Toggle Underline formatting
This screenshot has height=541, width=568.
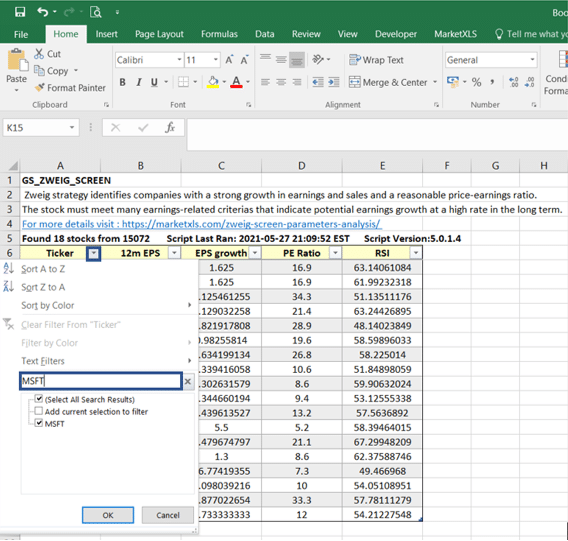point(154,82)
